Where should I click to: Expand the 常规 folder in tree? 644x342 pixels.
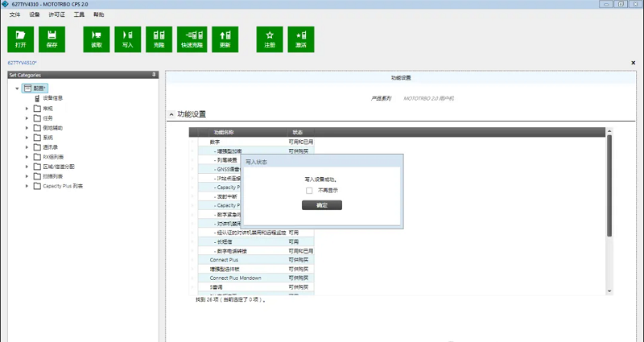27,108
